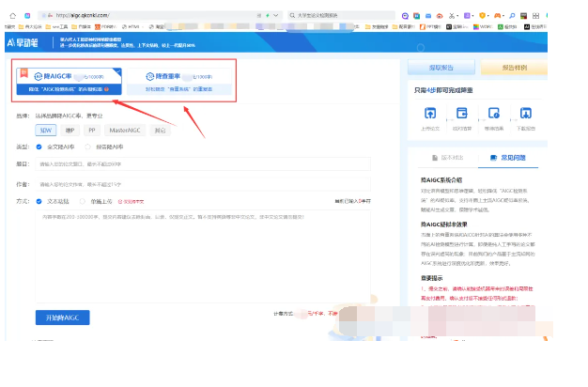Open the orange gamepad extension

497,16
